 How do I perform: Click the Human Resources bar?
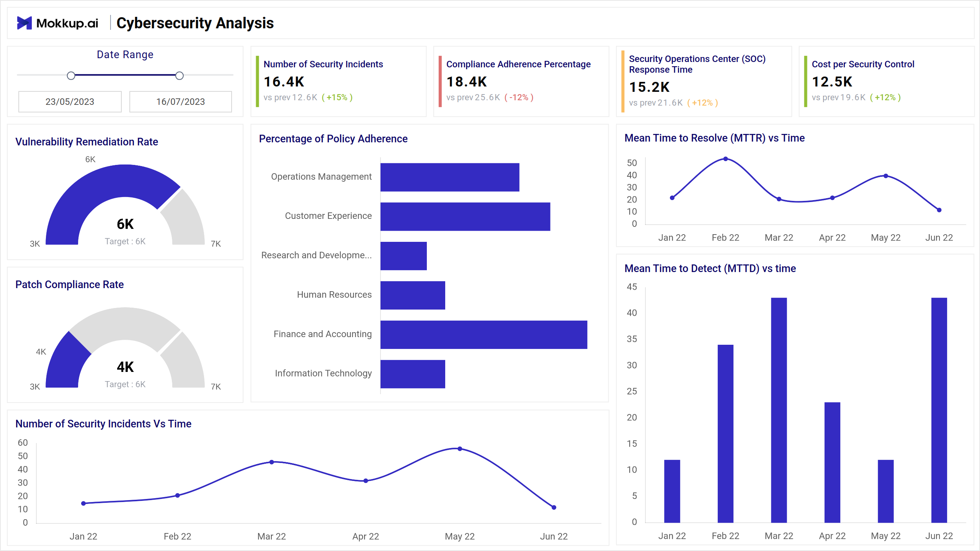tap(413, 295)
